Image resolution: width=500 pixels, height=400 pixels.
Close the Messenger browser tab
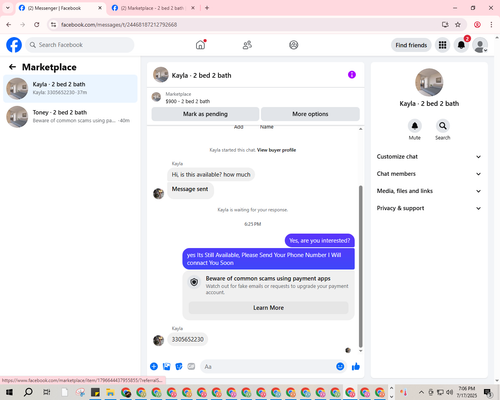(100, 8)
